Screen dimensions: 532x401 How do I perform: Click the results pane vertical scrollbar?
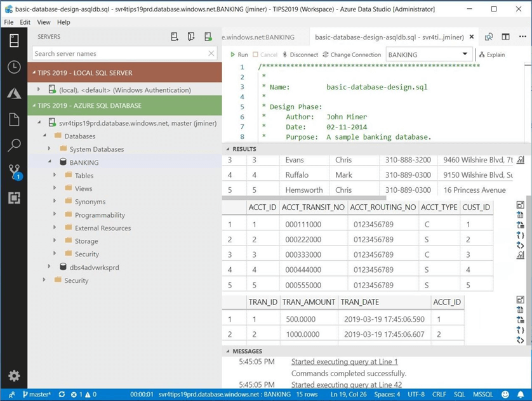528,270
